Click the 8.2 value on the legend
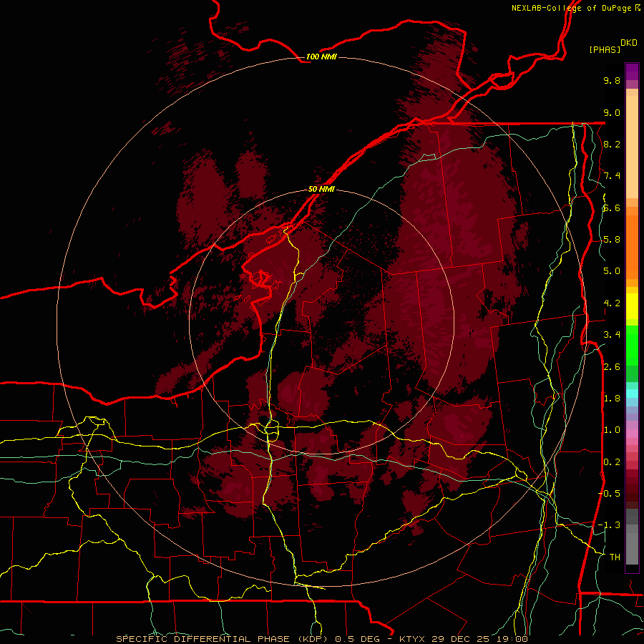The height and width of the screenshot is (644, 644). (612, 144)
